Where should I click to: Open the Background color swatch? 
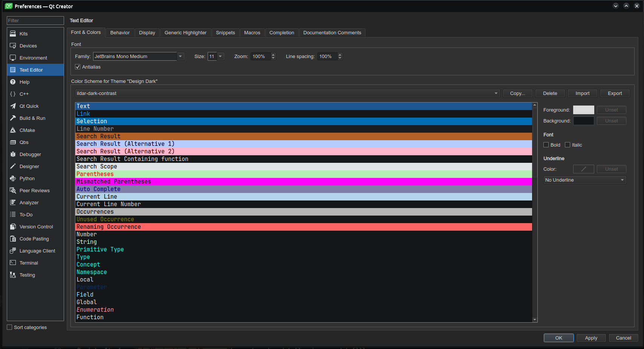[583, 121]
